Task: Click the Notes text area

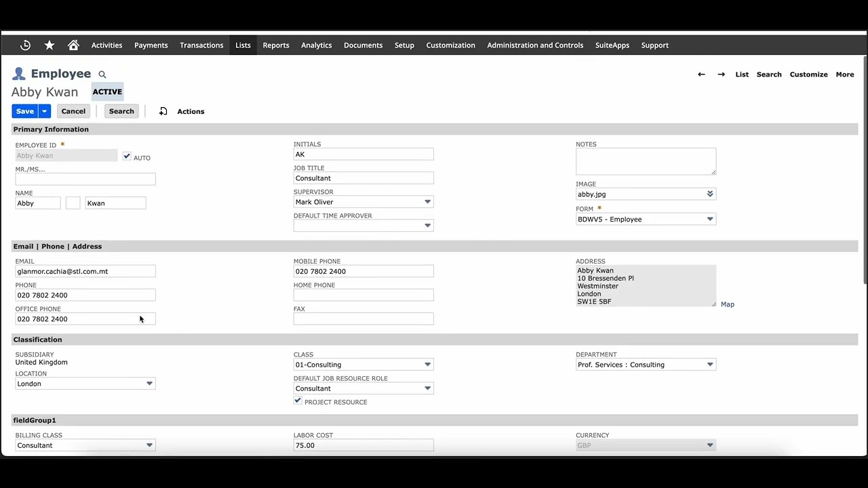Action: tap(646, 161)
